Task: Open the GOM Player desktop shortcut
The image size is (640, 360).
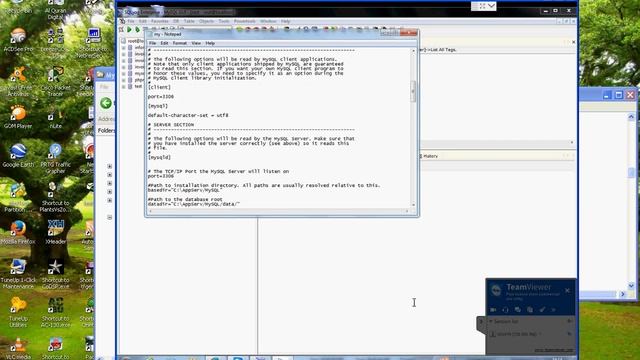Action: (x=18, y=118)
